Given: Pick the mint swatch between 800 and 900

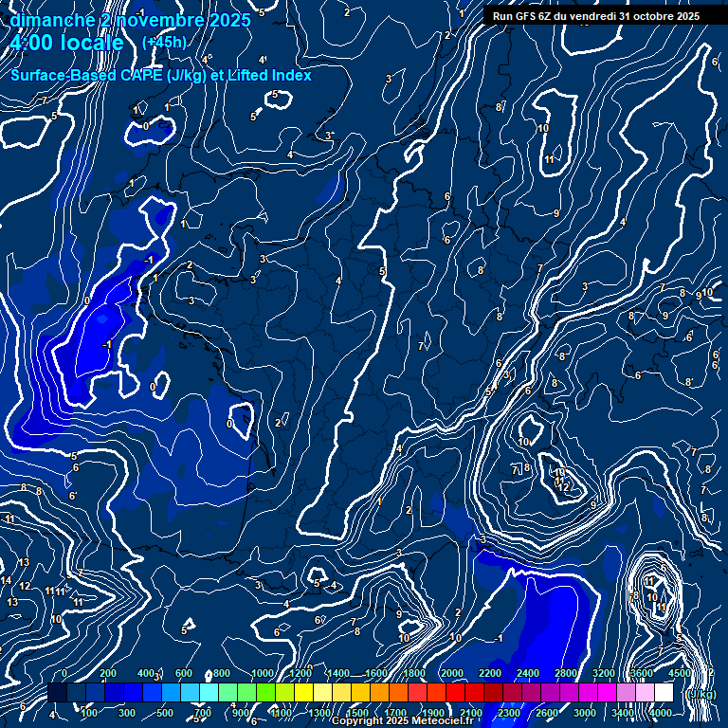Looking at the screenshot, I should 227,692.
